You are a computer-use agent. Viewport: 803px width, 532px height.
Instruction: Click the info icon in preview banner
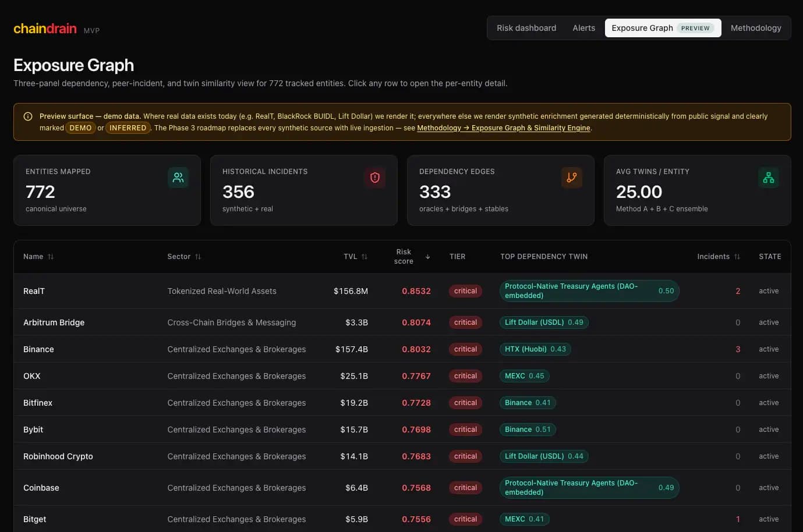(27, 116)
